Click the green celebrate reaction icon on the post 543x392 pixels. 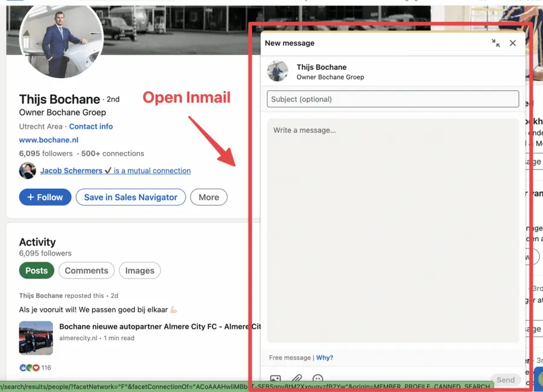(29, 367)
